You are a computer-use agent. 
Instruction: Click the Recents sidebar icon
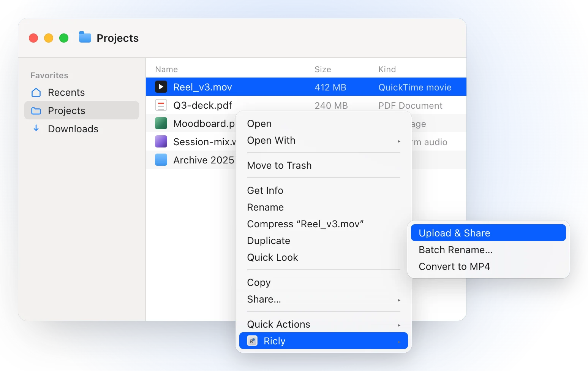point(36,92)
